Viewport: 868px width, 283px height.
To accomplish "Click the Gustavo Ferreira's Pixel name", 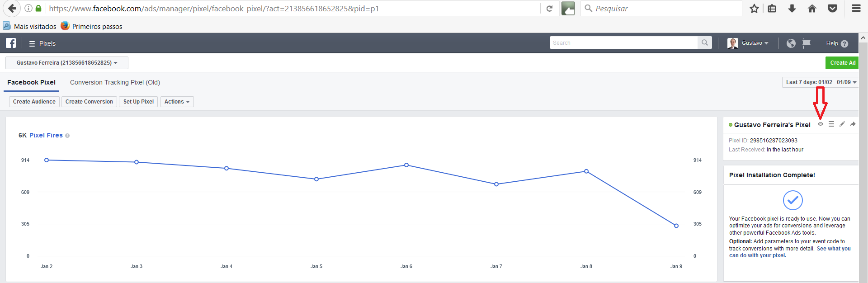I will (772, 125).
